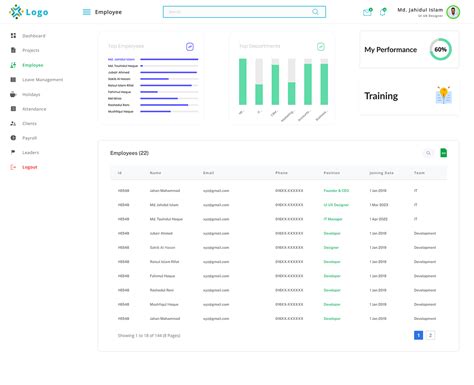Sort by the Email column header

(x=208, y=173)
